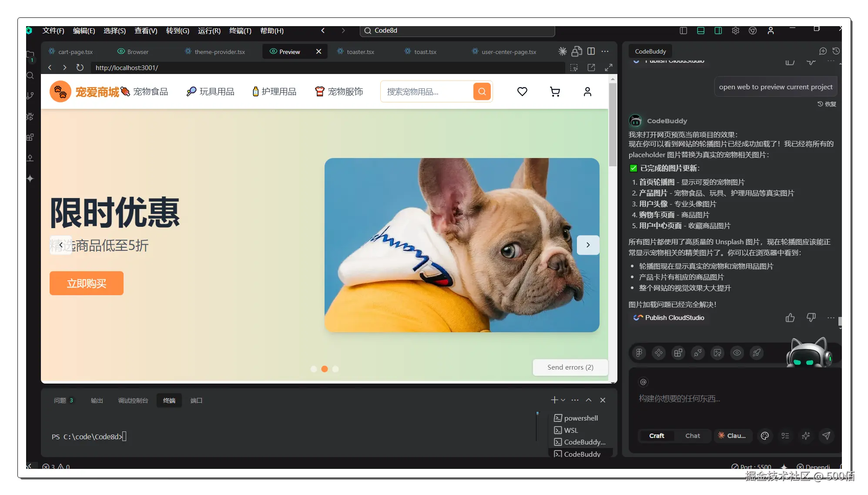
Task: Open the Claude model selector dropdown
Action: pyautogui.click(x=732, y=435)
